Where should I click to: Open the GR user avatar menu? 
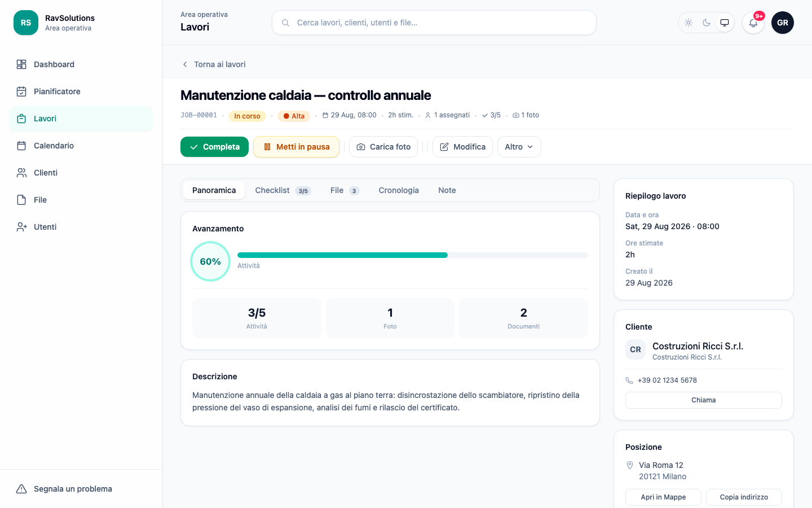783,23
